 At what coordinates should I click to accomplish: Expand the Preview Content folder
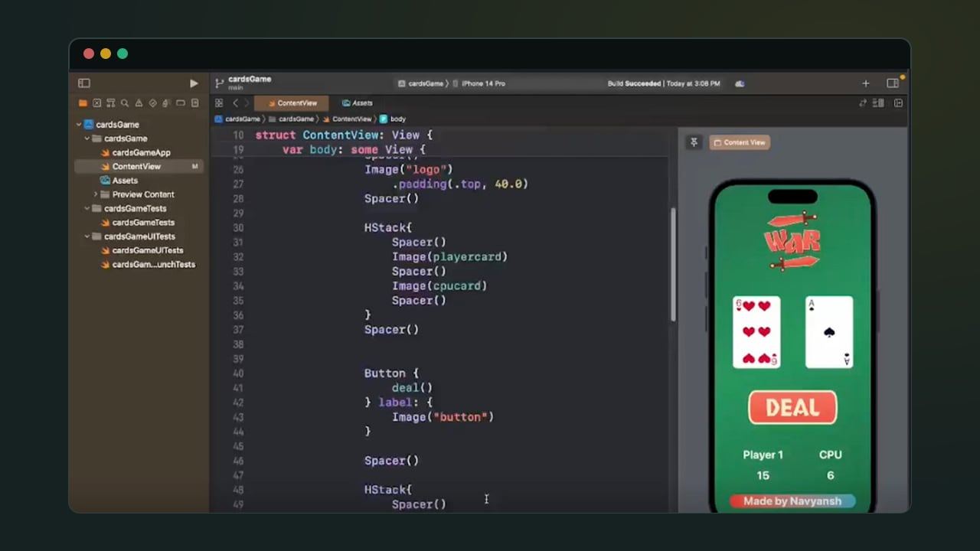(x=96, y=194)
